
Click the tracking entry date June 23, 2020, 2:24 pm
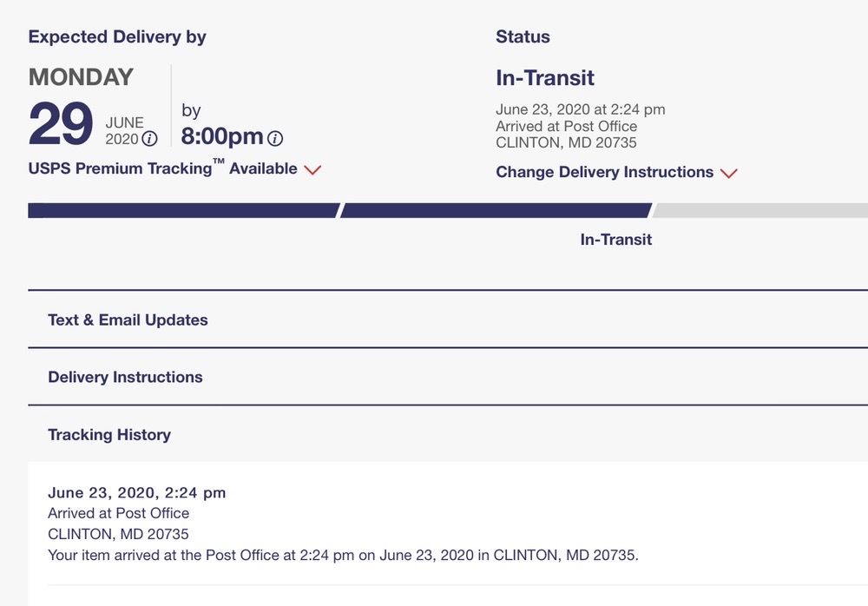click(x=136, y=492)
